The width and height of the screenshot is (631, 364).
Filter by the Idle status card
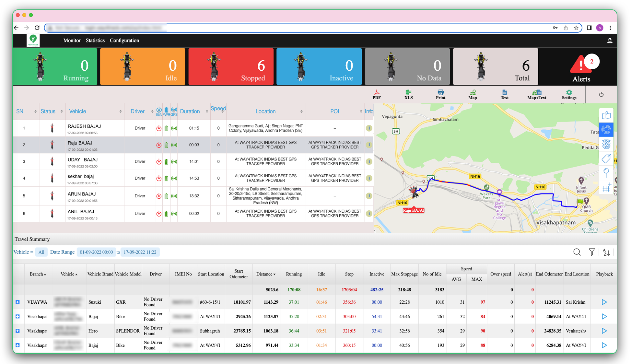click(x=143, y=66)
